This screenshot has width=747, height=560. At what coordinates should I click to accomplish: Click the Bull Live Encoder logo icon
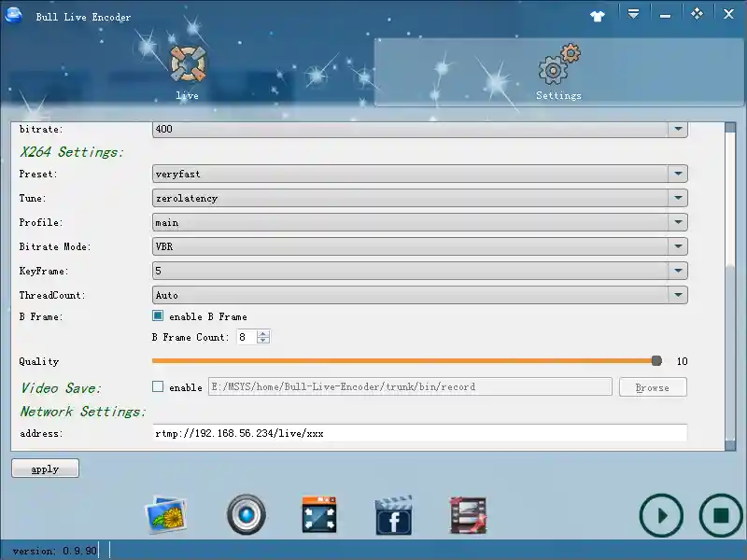(13, 14)
